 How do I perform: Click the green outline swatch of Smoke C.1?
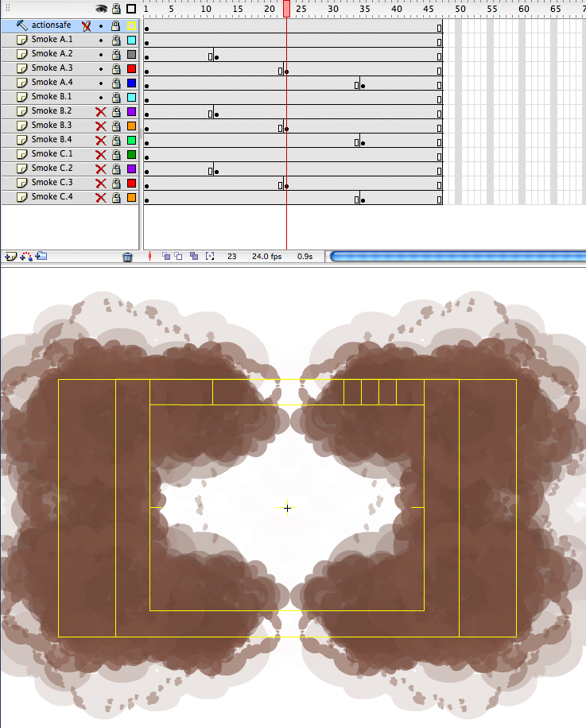pos(131,155)
